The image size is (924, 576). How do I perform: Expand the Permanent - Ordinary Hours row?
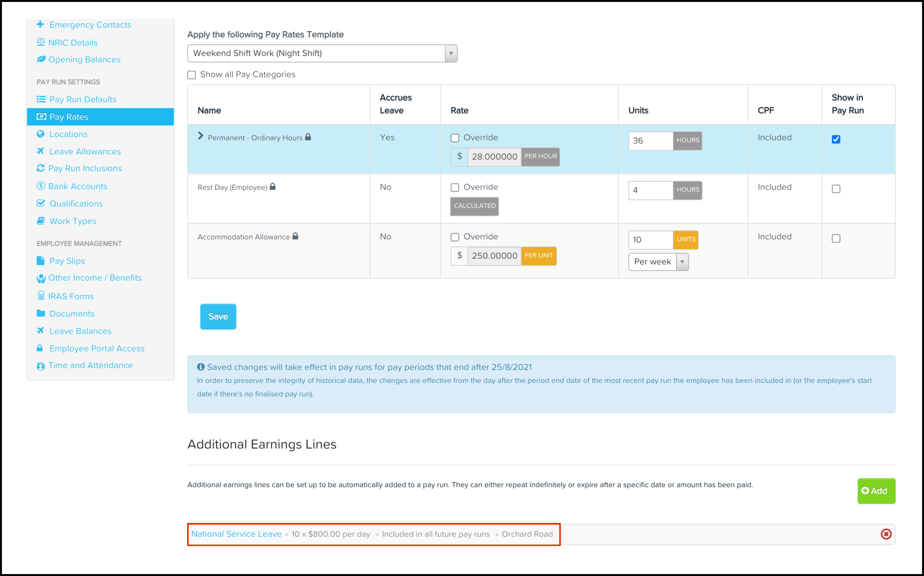click(201, 136)
